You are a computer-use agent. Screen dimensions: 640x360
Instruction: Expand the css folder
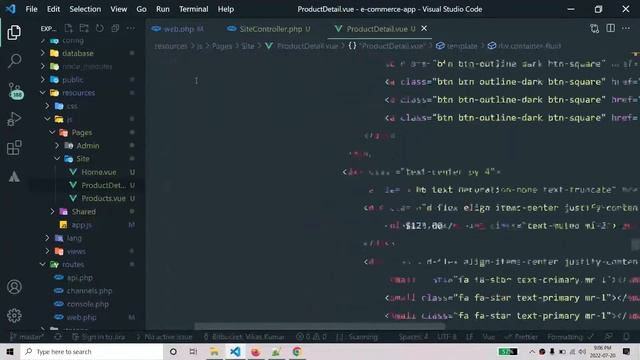coord(72,106)
